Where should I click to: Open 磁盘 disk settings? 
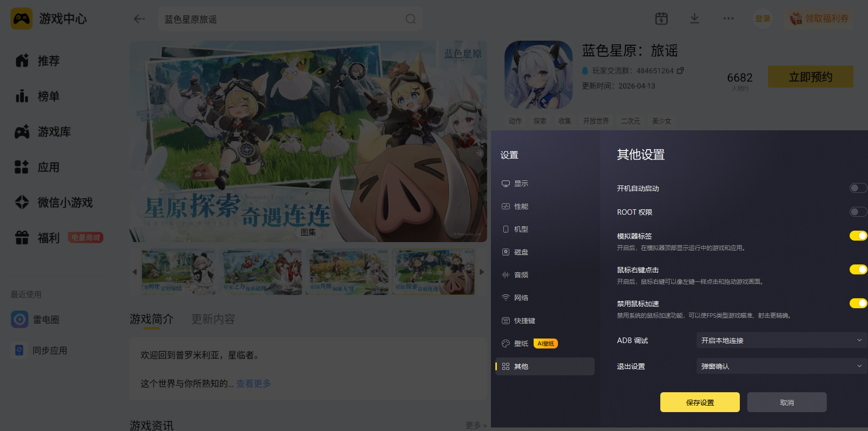545,252
